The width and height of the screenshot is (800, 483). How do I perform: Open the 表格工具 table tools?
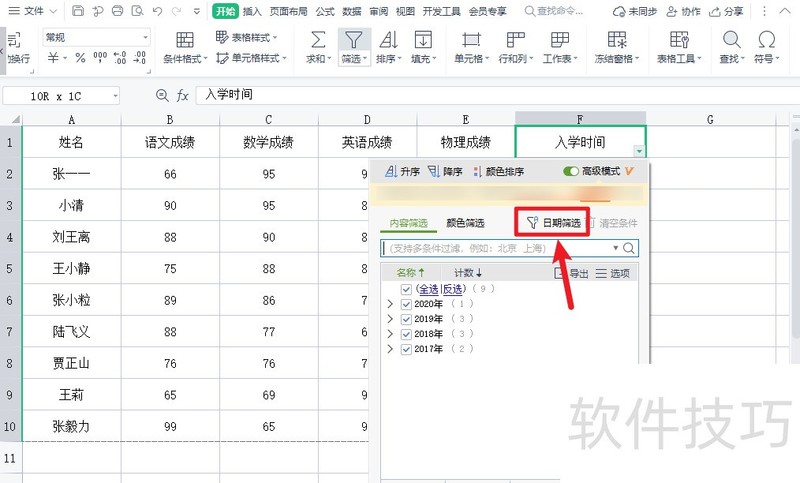(x=679, y=47)
